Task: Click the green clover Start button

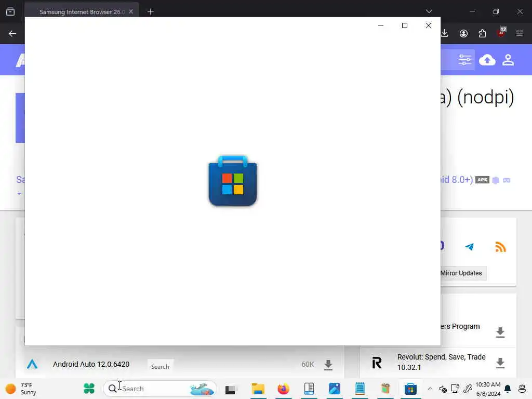Action: (x=89, y=388)
